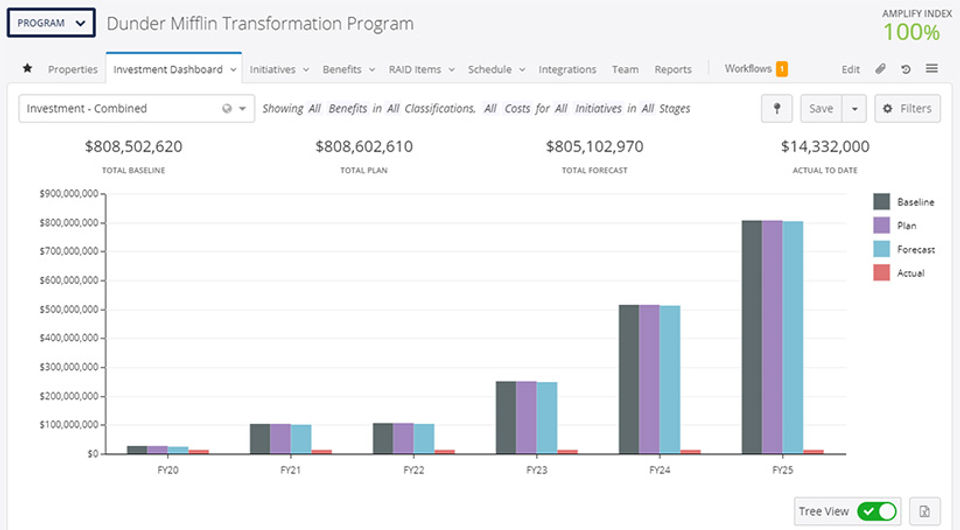Click the 100% Amplify Index value
Viewport: 960px width, 530px height.
[x=911, y=32]
